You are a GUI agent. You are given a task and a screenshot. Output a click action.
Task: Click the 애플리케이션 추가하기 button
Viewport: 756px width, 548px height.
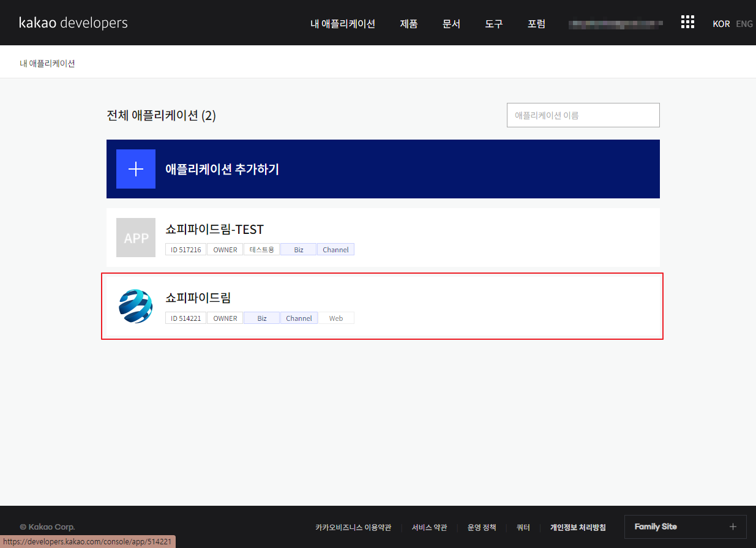tap(383, 169)
